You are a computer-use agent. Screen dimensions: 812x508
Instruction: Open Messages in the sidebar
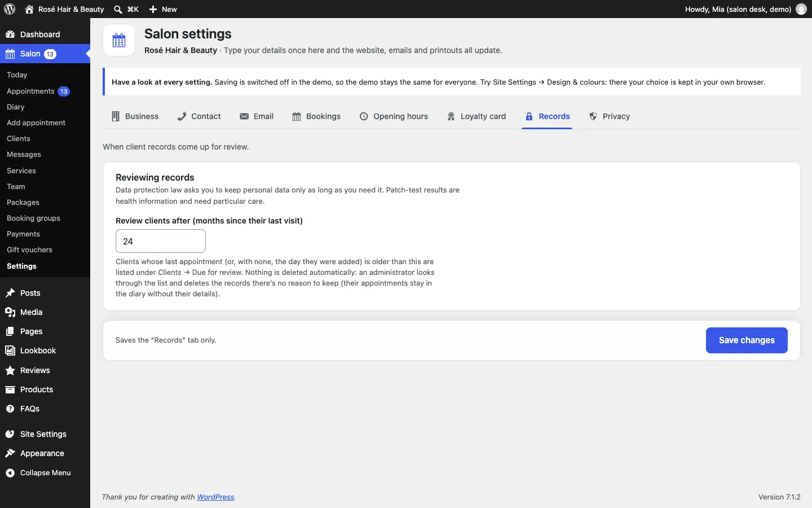click(24, 155)
